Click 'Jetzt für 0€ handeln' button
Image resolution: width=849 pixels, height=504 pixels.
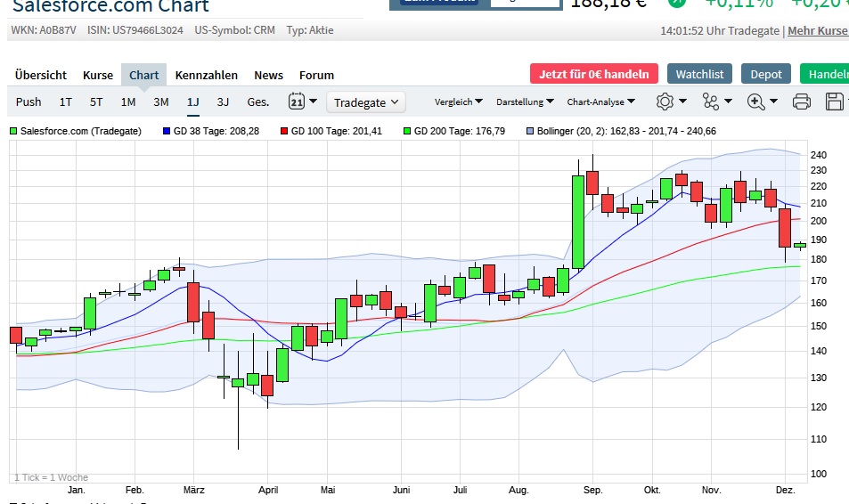click(x=594, y=74)
